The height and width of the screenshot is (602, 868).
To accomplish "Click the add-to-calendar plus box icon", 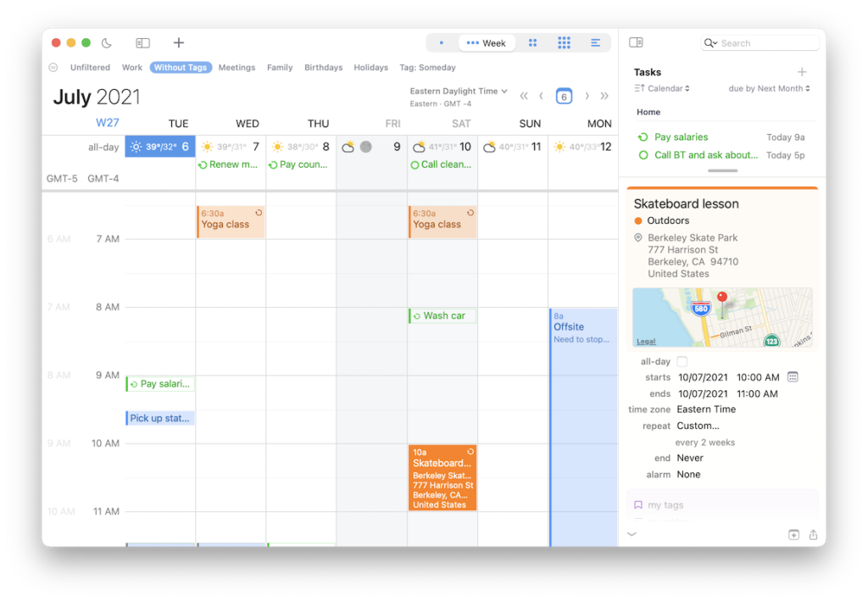I will (x=793, y=534).
